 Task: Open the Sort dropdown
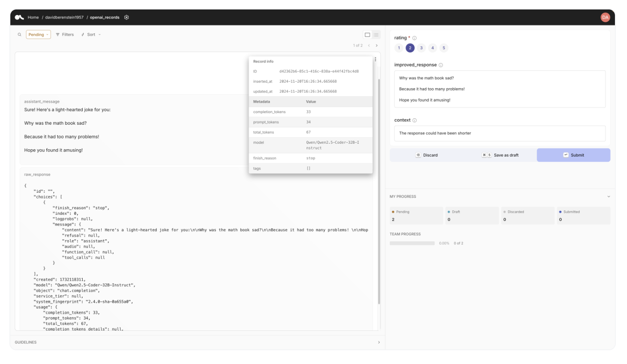point(91,35)
